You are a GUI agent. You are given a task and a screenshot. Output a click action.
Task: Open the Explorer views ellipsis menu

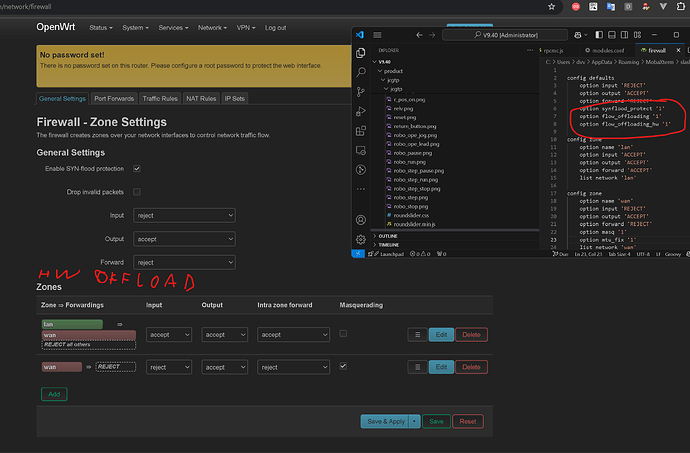pos(530,50)
